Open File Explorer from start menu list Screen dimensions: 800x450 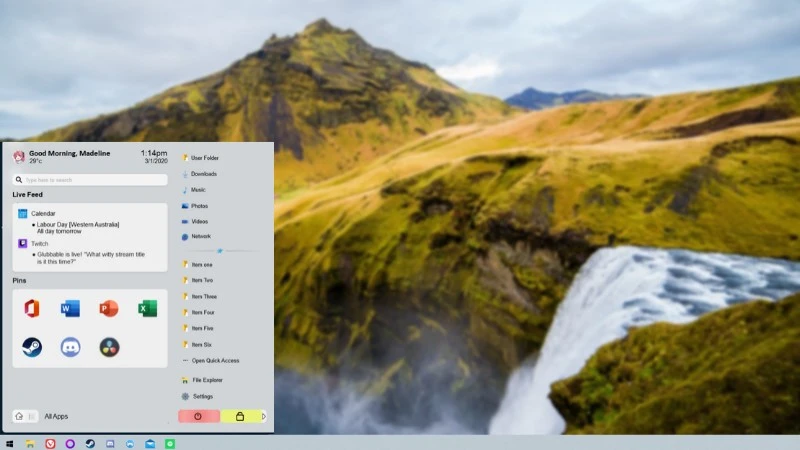(202, 380)
